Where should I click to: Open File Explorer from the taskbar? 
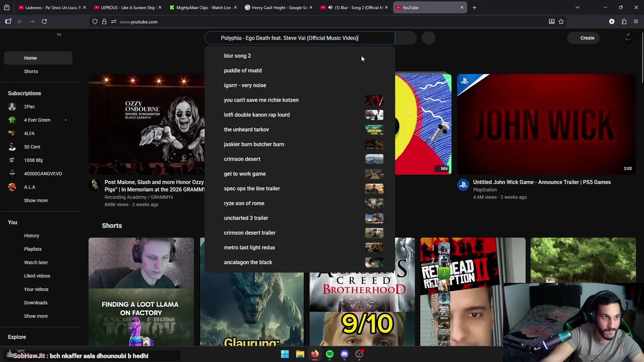(x=300, y=354)
